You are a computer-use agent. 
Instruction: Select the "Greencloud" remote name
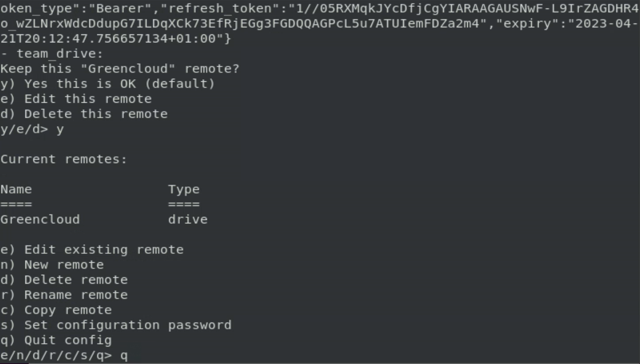[40, 219]
